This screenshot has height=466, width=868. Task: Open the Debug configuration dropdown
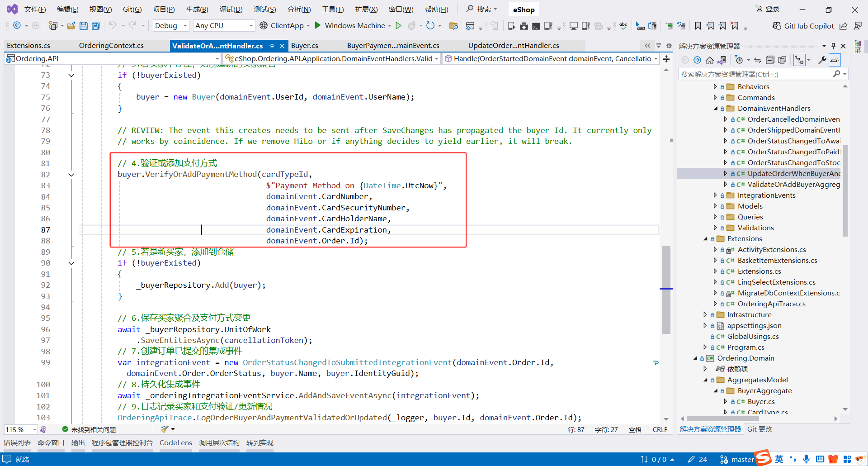(171, 26)
